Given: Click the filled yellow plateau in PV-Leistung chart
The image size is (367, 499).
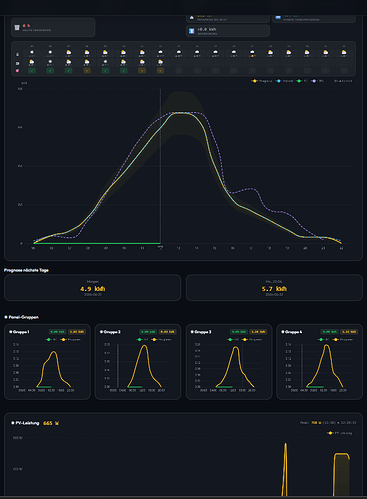Looking at the screenshot, I should tap(342, 475).
